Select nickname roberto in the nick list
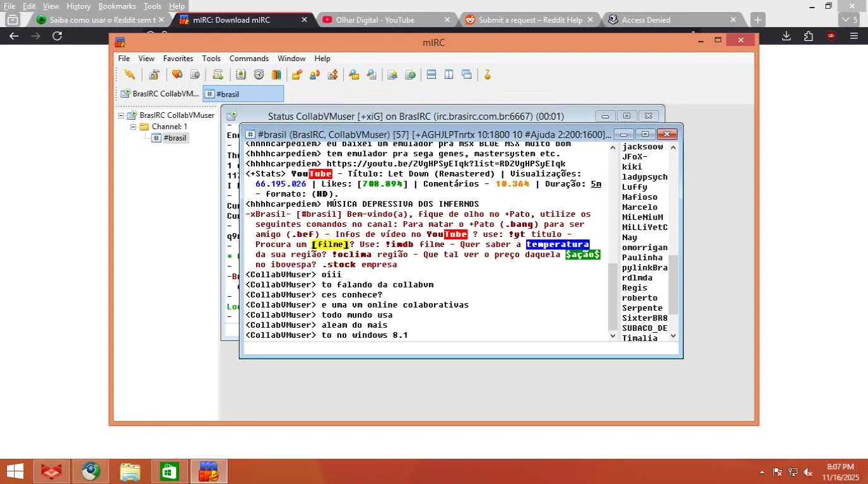Image resolution: width=868 pixels, height=484 pixels. (640, 298)
